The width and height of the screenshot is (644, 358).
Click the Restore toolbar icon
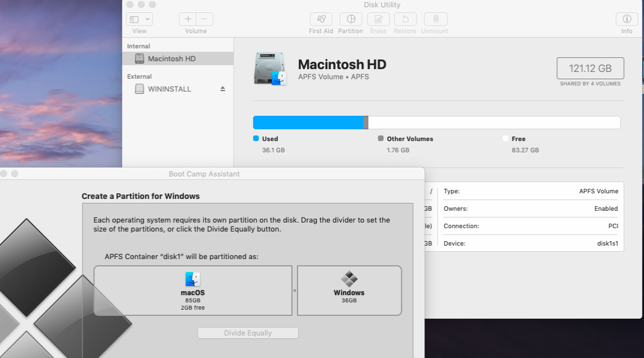pyautogui.click(x=405, y=19)
